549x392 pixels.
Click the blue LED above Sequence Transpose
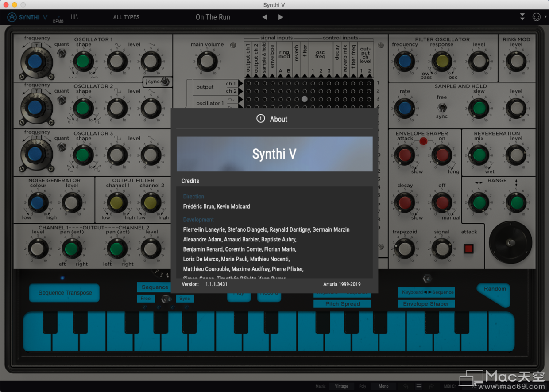tap(62, 278)
